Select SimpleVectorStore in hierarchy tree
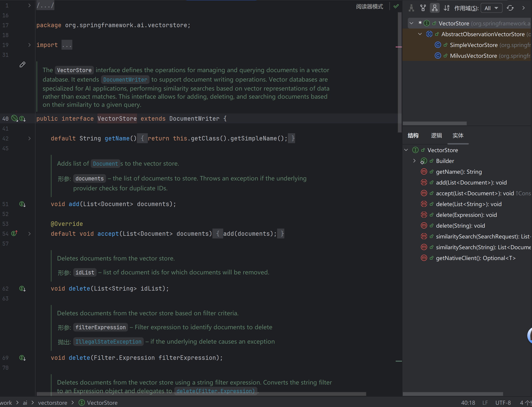Viewport: 532px width, 407px height. tap(474, 45)
